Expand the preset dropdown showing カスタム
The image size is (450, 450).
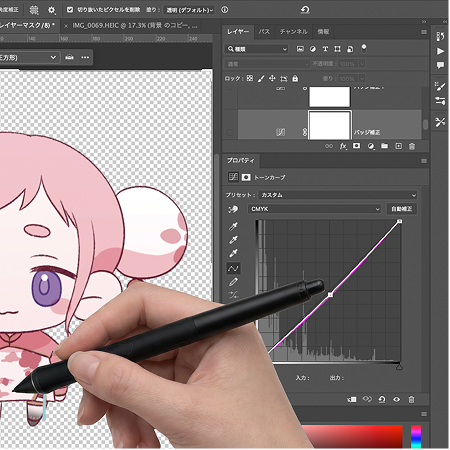[338, 195]
